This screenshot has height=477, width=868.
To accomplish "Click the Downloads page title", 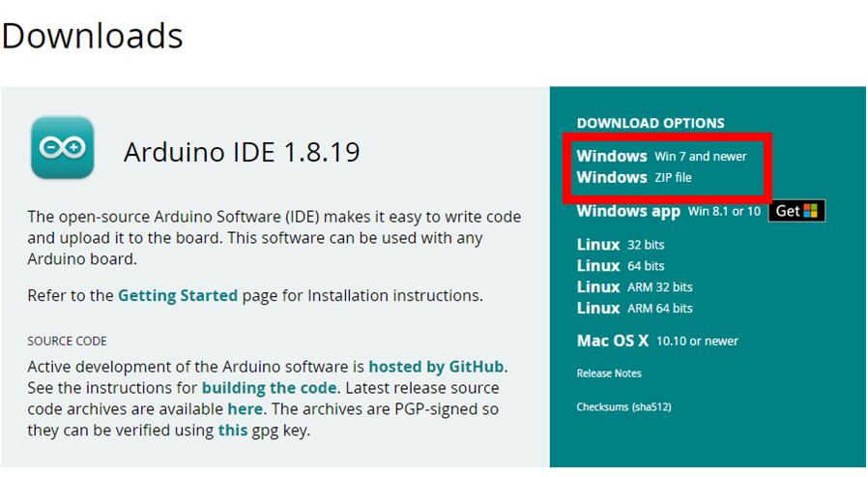I will (x=93, y=37).
